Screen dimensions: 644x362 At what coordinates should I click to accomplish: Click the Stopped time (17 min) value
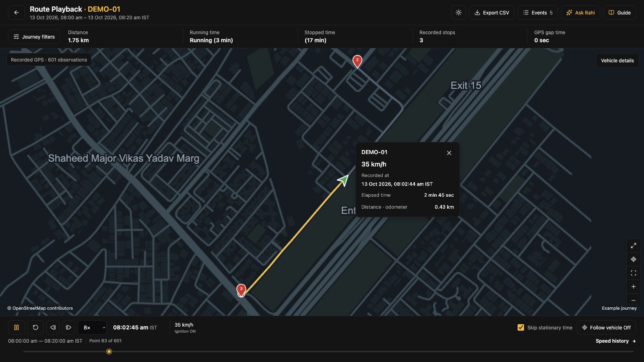click(x=316, y=40)
